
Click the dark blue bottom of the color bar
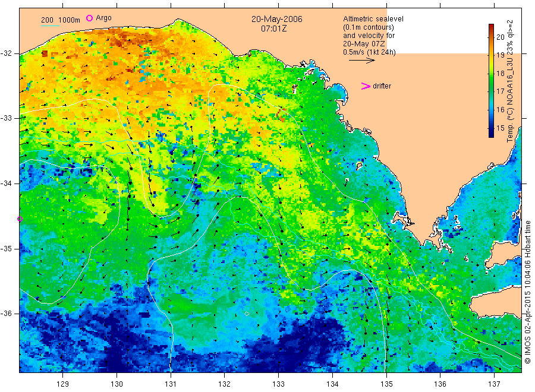pyautogui.click(x=492, y=133)
